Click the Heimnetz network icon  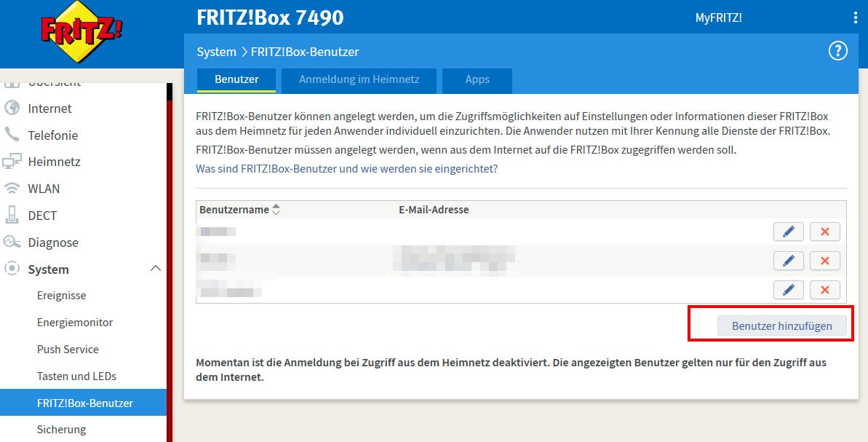click(12, 161)
